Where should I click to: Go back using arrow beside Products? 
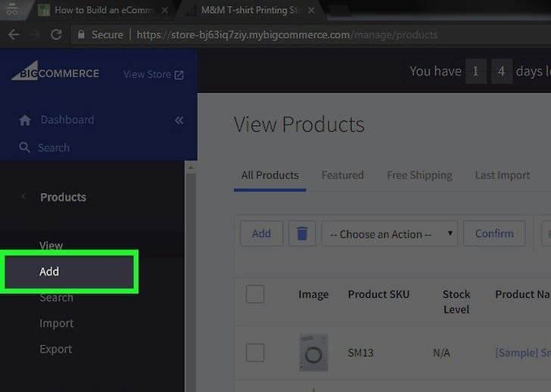tap(23, 196)
